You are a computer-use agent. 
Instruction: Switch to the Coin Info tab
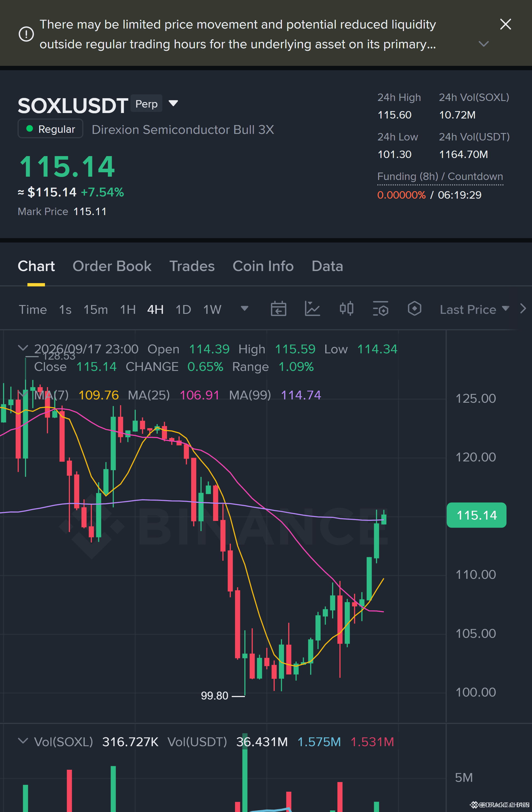coord(263,266)
